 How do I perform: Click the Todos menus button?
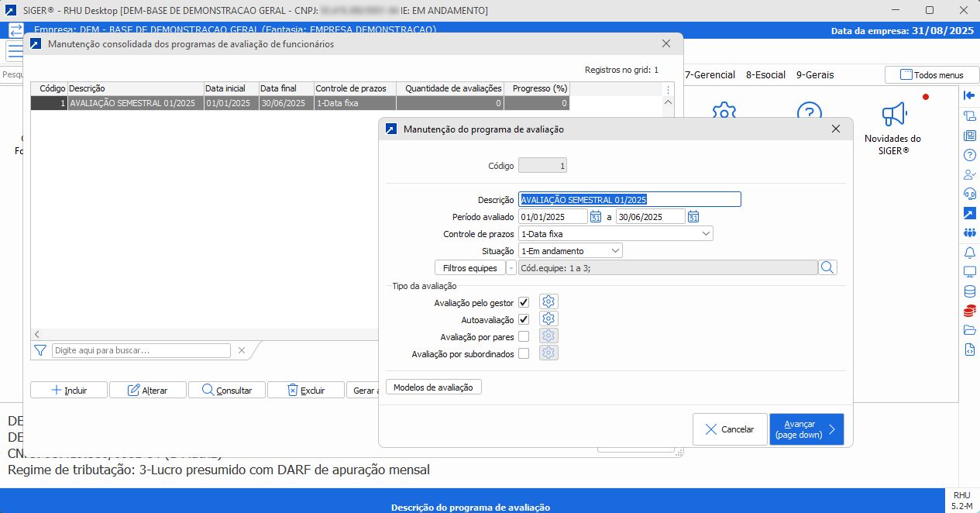click(x=930, y=75)
